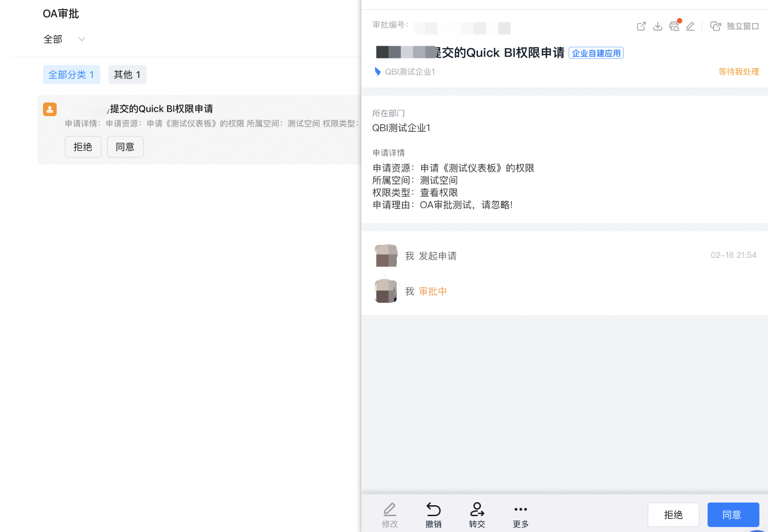Click the QBI测试企业1 value under 所在部门
This screenshot has width=768, height=532.
(401, 128)
